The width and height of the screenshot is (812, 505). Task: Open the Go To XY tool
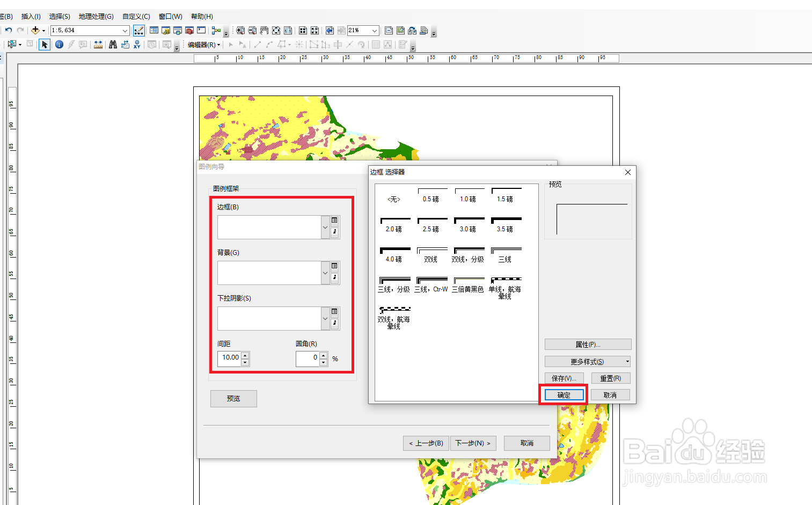[137, 45]
